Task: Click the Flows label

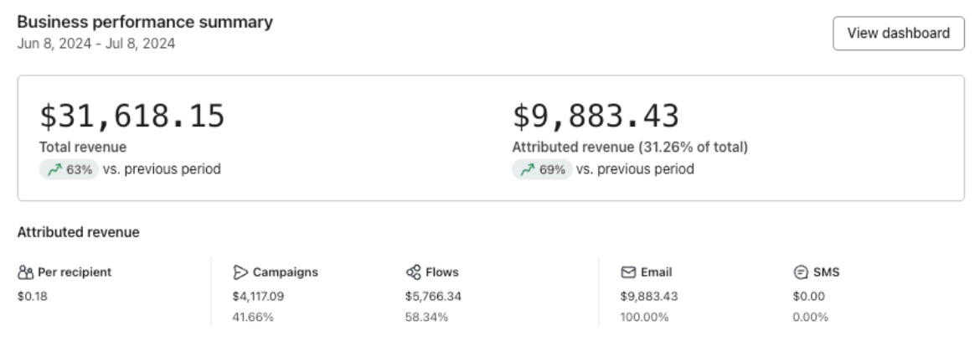Action: [442, 272]
